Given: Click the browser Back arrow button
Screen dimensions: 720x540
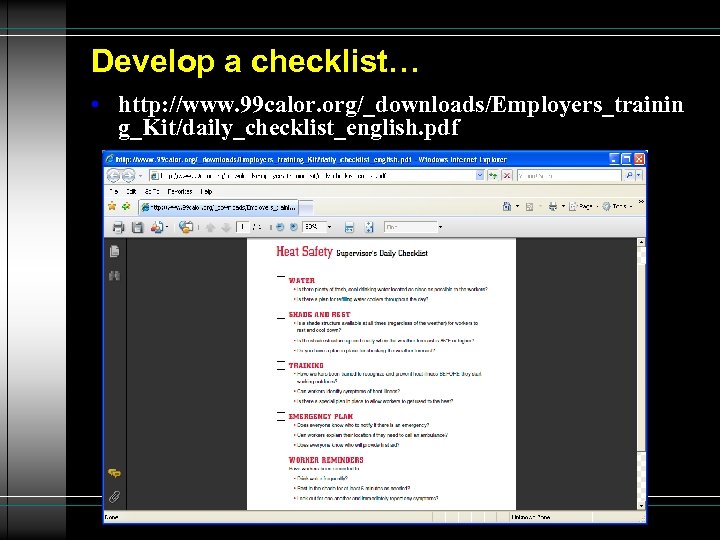Looking at the screenshot, I should [113, 176].
